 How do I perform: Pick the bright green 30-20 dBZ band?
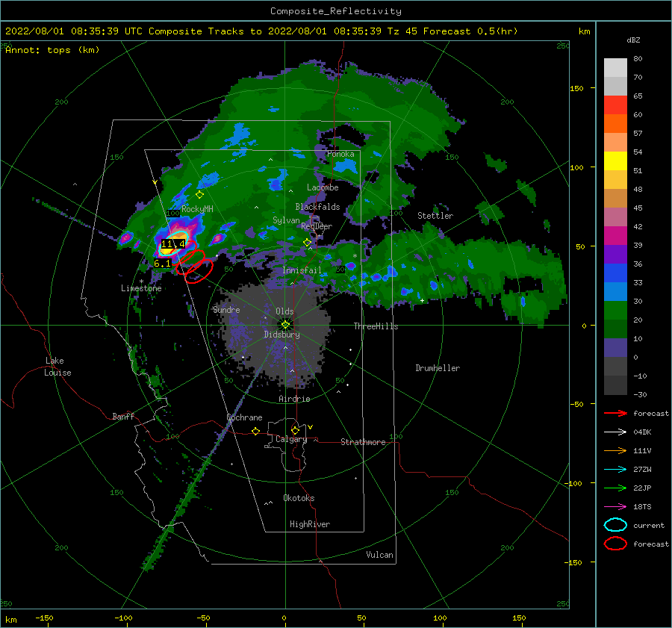tap(615, 311)
